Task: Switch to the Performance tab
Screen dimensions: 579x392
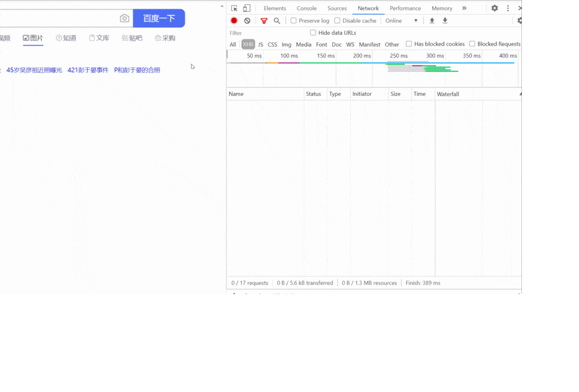Action: 405,8
